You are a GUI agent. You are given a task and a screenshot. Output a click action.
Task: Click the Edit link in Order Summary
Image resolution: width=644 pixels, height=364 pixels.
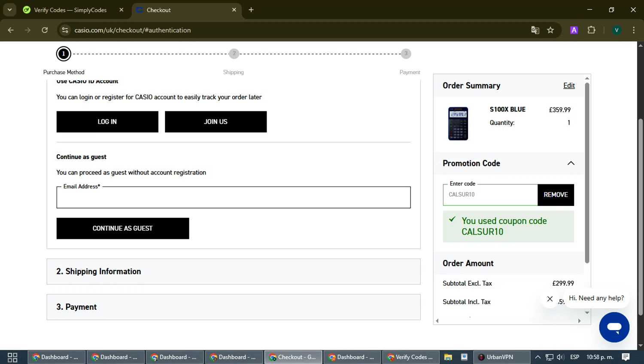pos(569,86)
